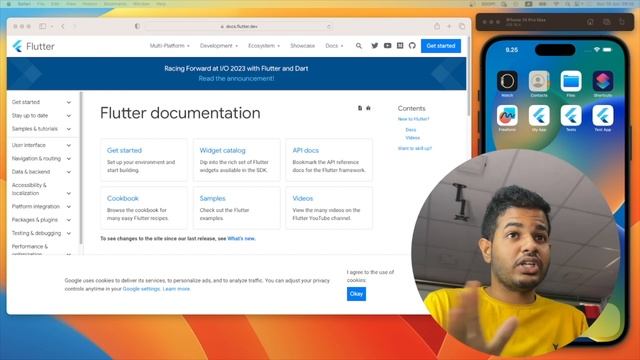Expand the Get started sidebar section

(x=41, y=102)
